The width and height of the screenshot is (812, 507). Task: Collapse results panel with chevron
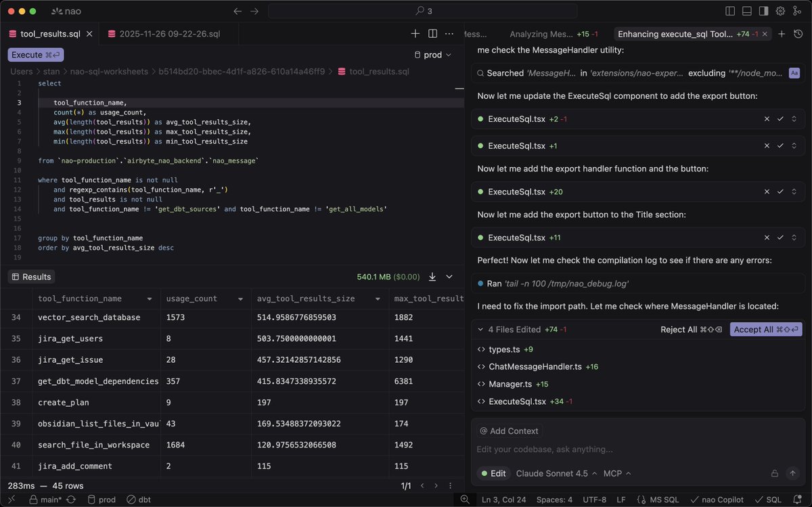[x=450, y=277]
